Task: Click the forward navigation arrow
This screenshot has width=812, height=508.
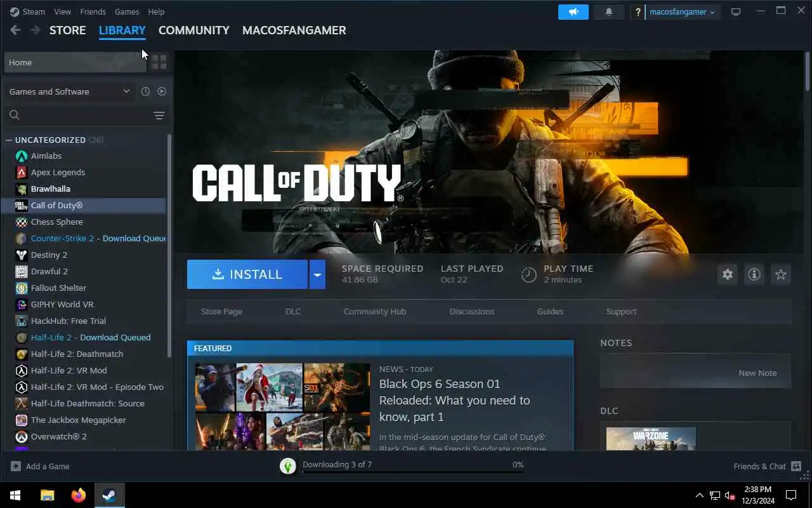Action: coord(36,30)
